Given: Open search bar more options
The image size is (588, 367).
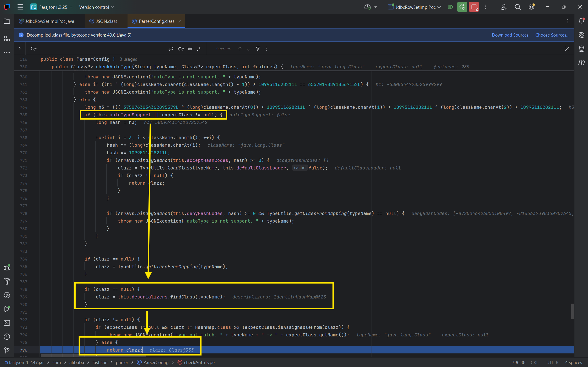Looking at the screenshot, I should [x=267, y=49].
